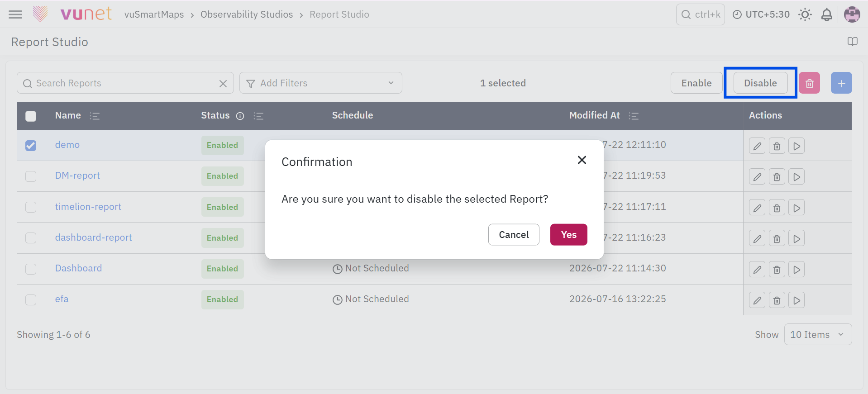Add a new report with plus icon
868x394 pixels.
pyautogui.click(x=841, y=83)
